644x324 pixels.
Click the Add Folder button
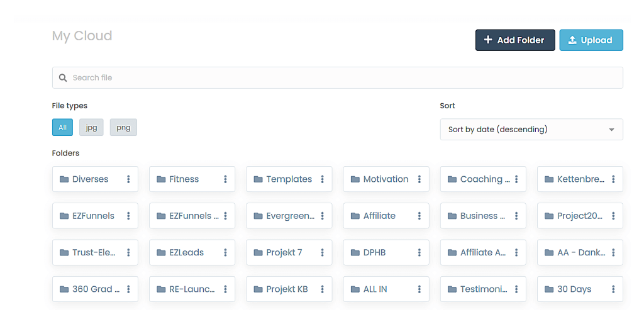(514, 40)
